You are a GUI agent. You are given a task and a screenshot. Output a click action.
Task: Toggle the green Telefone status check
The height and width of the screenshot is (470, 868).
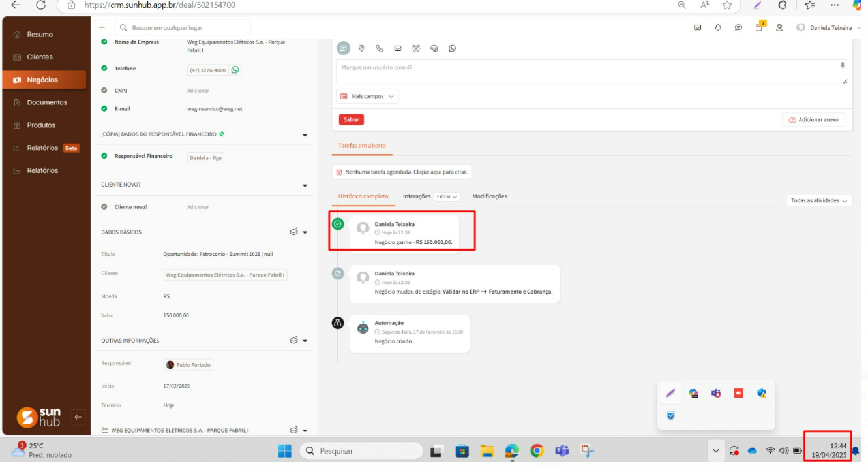pos(104,69)
